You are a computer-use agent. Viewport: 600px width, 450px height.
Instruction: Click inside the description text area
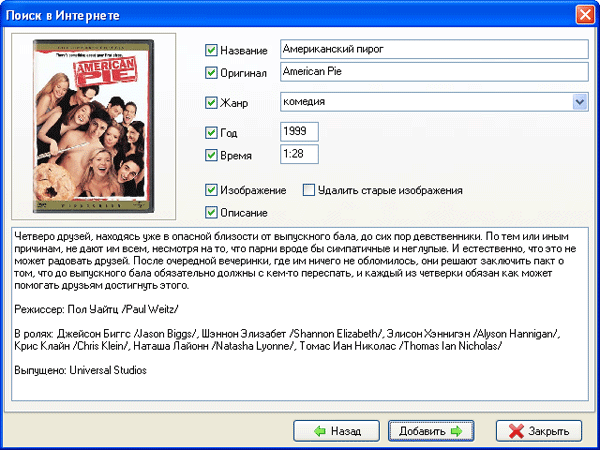pos(300,314)
